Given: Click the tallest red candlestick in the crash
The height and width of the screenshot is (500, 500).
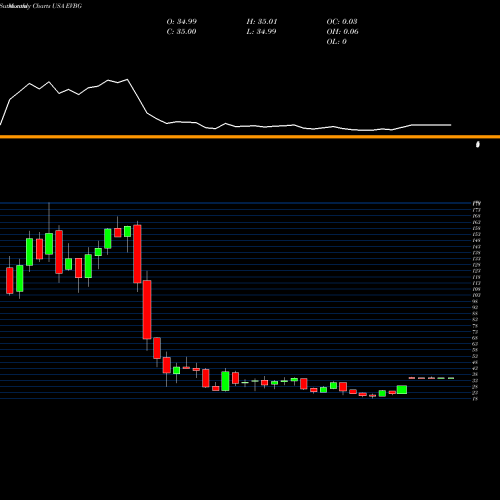Looking at the screenshot, I should click(147, 310).
